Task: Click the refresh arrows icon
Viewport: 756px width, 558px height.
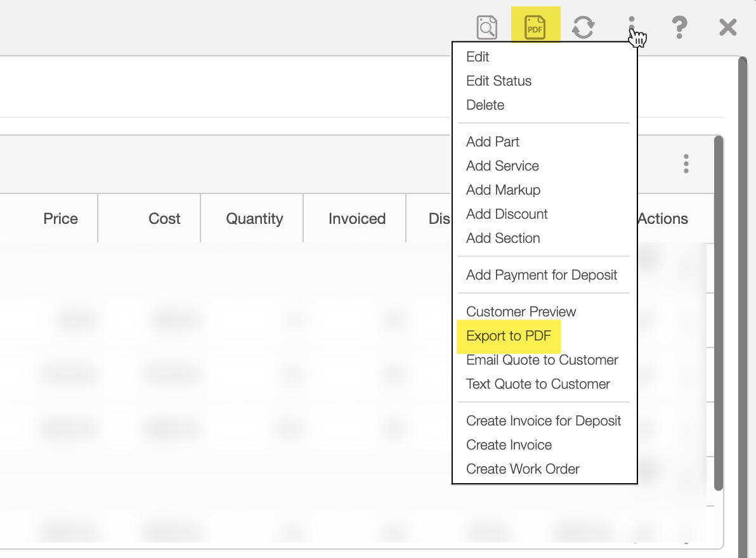Action: coord(583,27)
